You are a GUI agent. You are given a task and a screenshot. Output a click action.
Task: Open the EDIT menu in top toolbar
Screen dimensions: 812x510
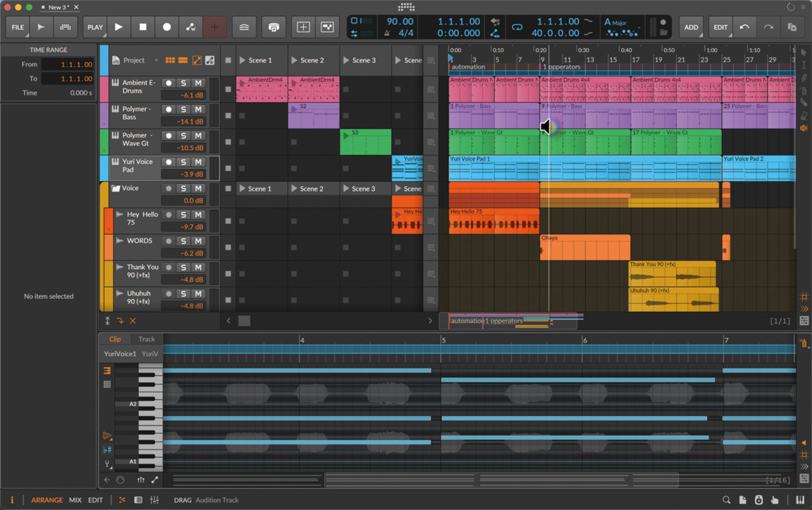721,27
